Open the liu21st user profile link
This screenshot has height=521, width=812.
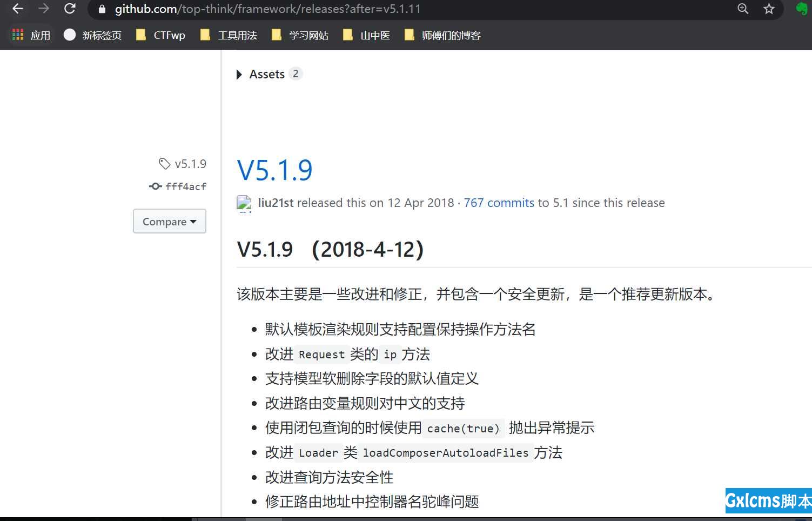[x=276, y=203]
